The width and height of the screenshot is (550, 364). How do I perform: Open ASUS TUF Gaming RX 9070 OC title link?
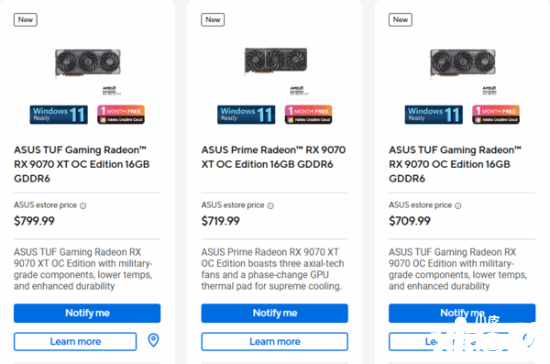(x=455, y=164)
